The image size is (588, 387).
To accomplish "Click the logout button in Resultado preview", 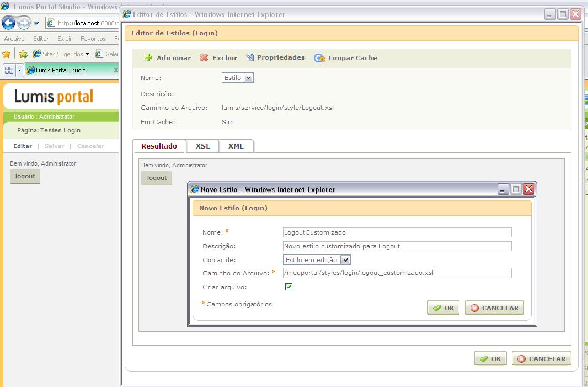I will coord(157,178).
